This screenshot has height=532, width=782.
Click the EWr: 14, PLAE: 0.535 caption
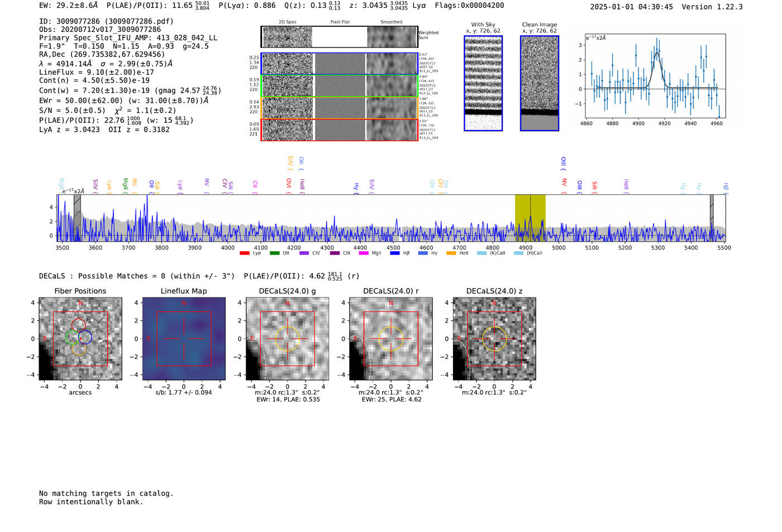(x=288, y=400)
